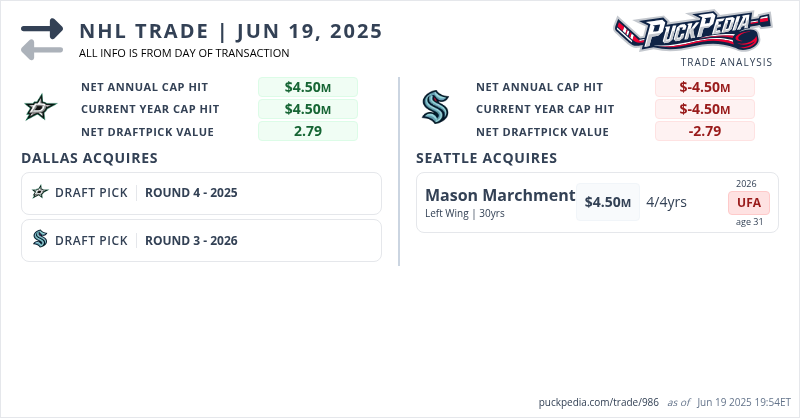Click the large Dallas Stars team logo
This screenshot has height=418, width=800.
click(41, 108)
